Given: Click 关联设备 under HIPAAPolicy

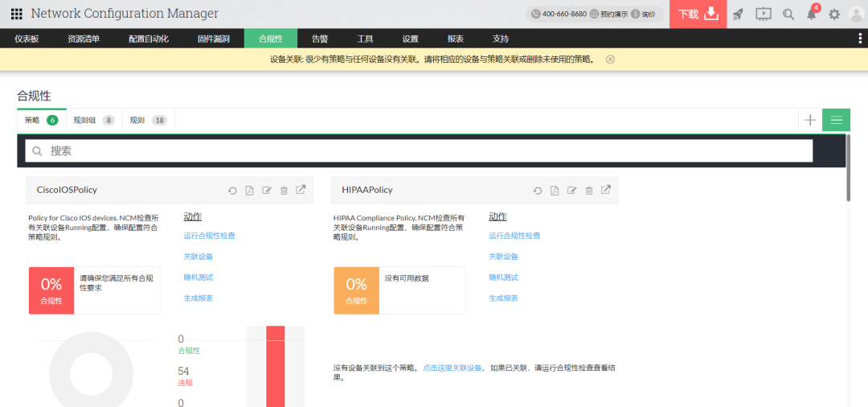Looking at the screenshot, I should 503,257.
